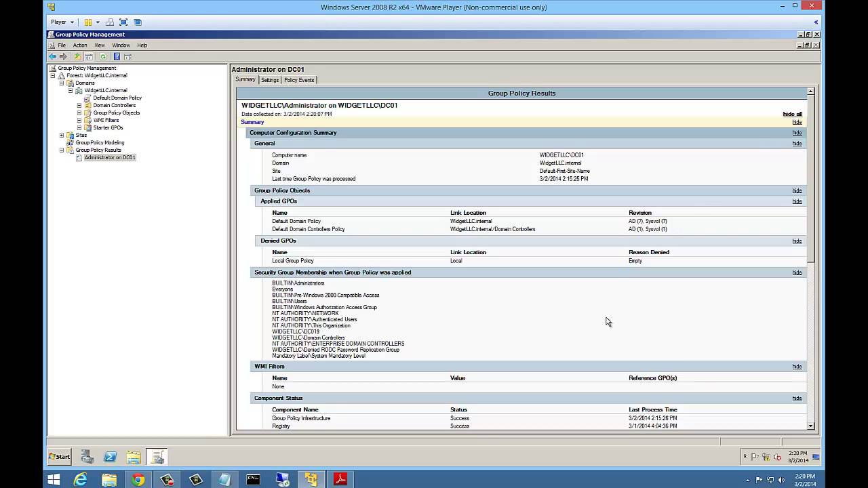This screenshot has height=488, width=868.
Task: Select Group Policy Modeling in tree
Action: tap(99, 142)
